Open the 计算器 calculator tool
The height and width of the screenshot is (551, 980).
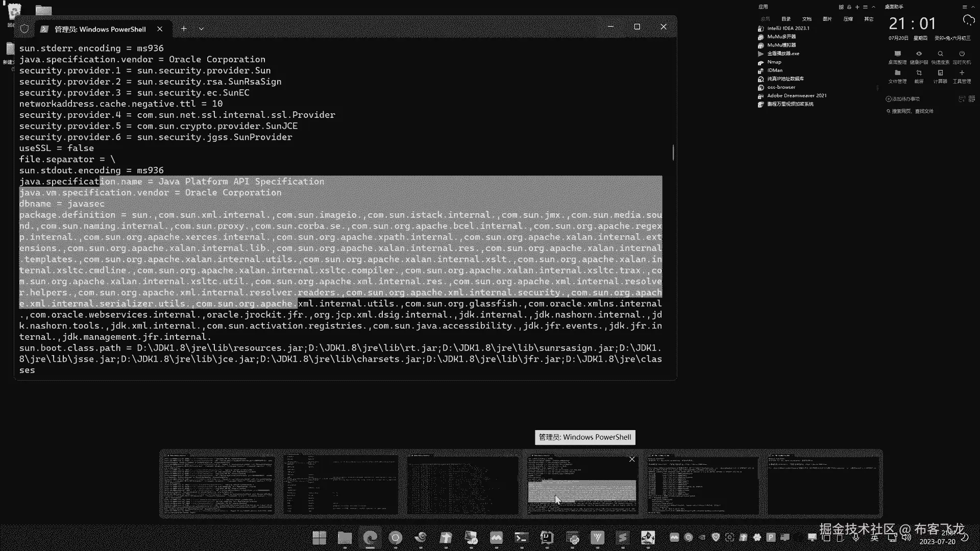(940, 76)
